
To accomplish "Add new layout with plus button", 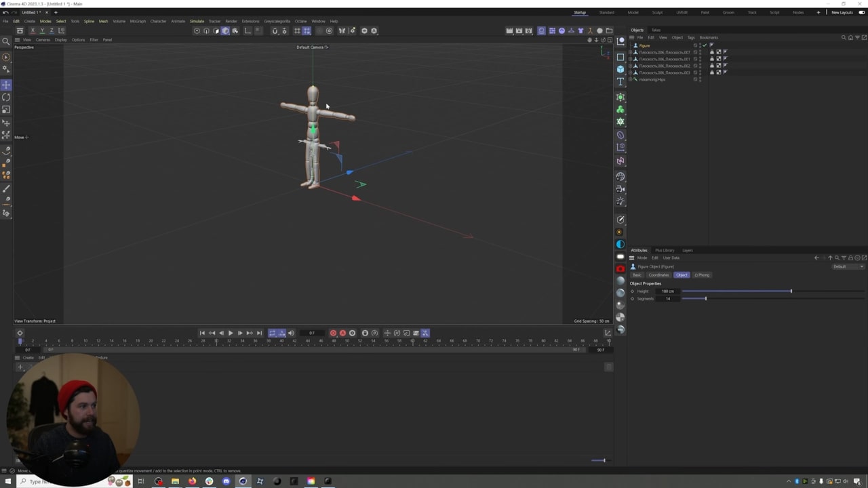I will [x=818, y=12].
